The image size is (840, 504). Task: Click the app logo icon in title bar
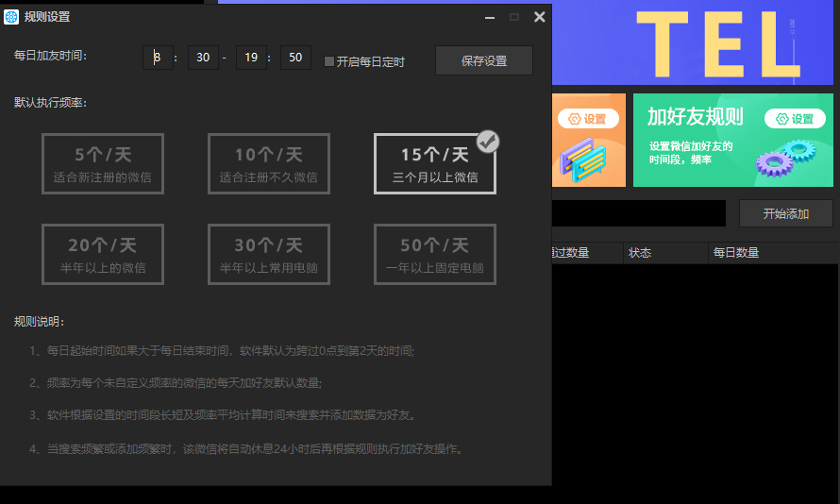click(11, 17)
